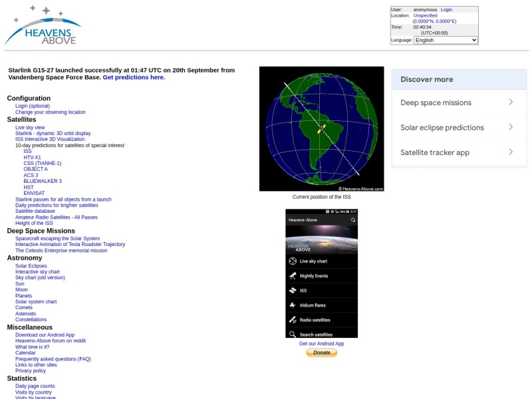Open the Privacy policy link
Image resolution: width=532 pixels, height=399 pixels.
(x=31, y=370)
